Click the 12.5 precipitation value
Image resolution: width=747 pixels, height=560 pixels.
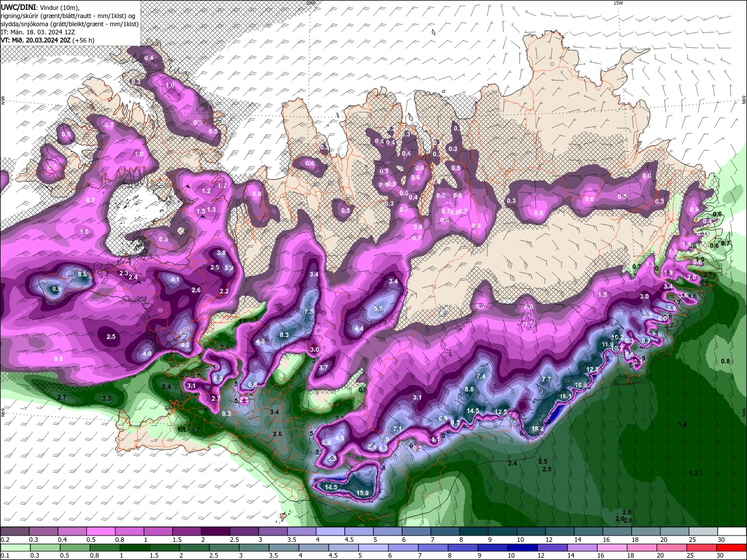[501, 412]
